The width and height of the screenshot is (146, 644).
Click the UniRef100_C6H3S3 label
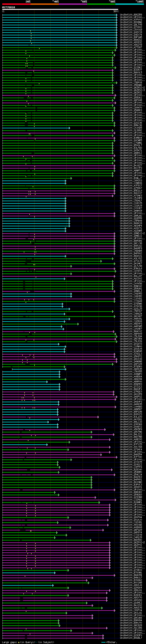[131, 180]
